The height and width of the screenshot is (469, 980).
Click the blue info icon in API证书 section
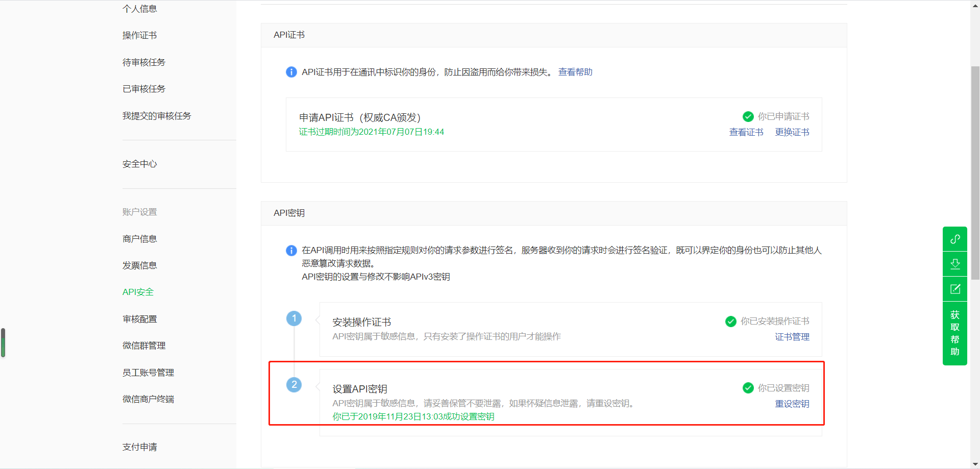pyautogui.click(x=291, y=72)
